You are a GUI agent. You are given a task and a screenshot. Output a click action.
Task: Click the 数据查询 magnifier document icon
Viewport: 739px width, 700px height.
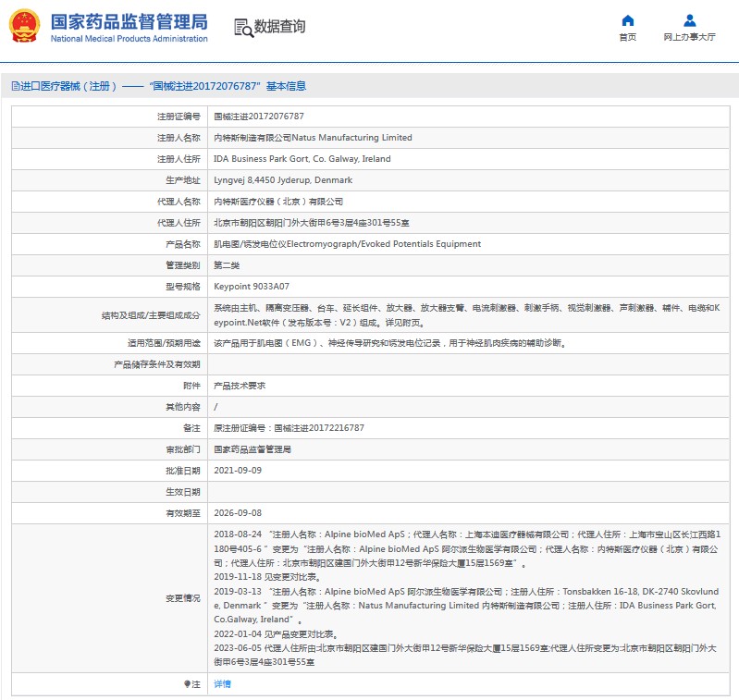pyautogui.click(x=243, y=28)
